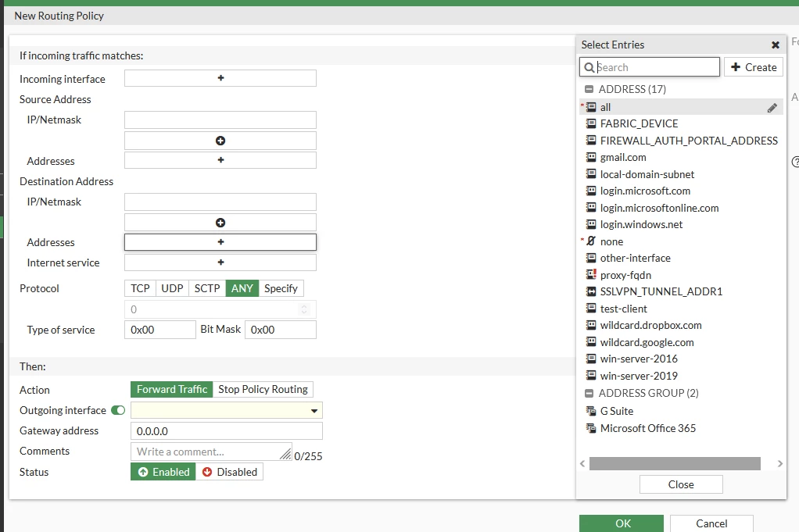Image resolution: width=799 pixels, height=532 pixels.
Task: Select the login.microsoftonline.com entry
Action: pos(681,208)
